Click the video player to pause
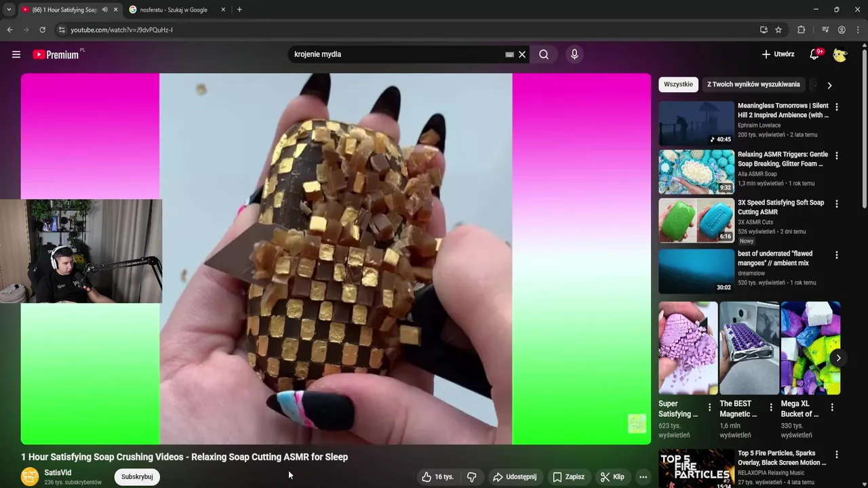868x488 pixels. tap(336, 258)
